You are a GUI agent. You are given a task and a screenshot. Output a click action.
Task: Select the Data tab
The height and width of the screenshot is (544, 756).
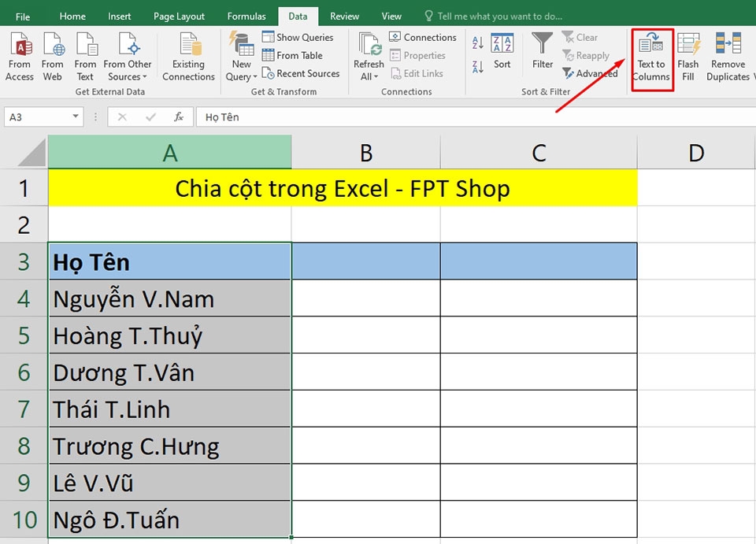pyautogui.click(x=298, y=17)
